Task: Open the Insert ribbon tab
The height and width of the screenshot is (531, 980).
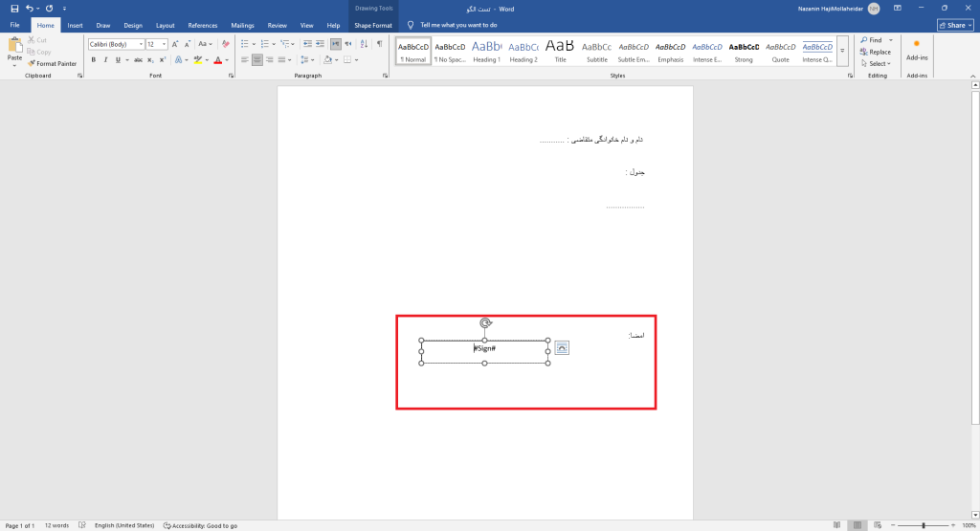Action: coord(75,25)
